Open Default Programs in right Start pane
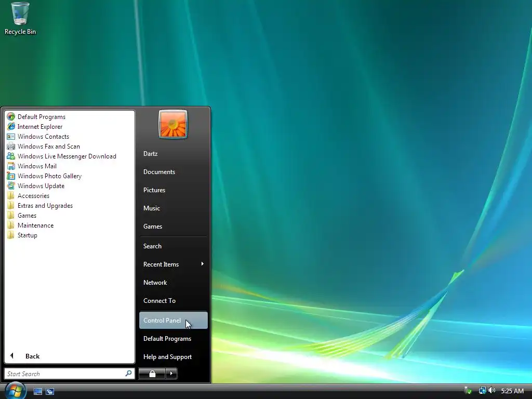Viewport: 532px width, 399px height. coord(173,339)
